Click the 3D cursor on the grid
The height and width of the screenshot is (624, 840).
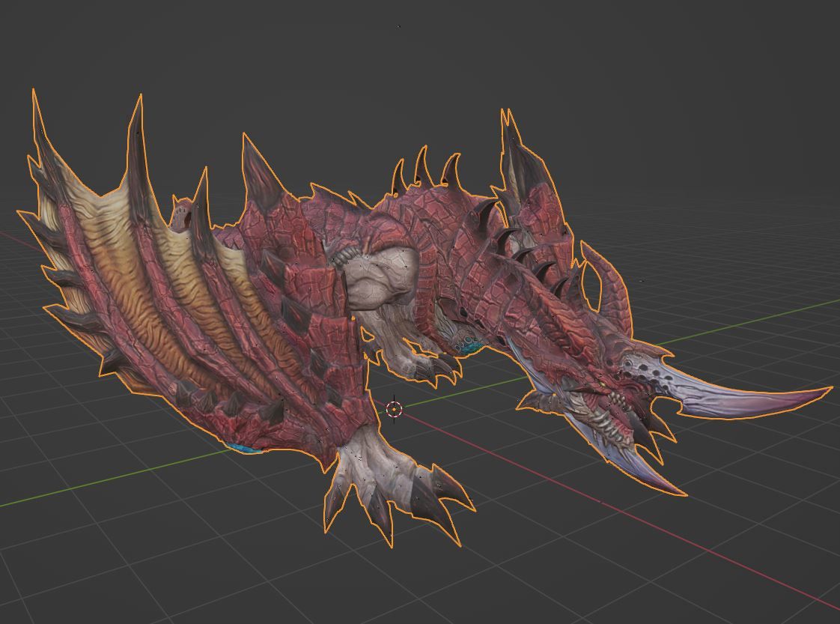tap(394, 409)
